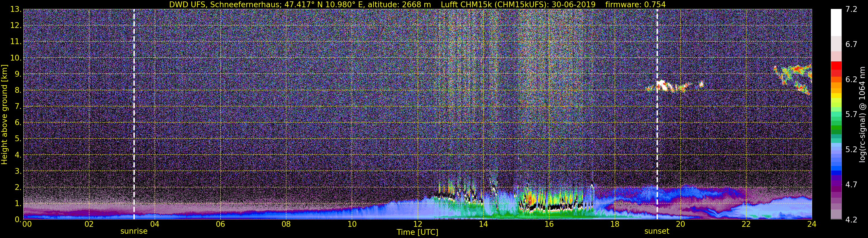The width and height of the screenshot is (868, 238).
Task: Click the height axis tick '6.'
Action: (18, 123)
